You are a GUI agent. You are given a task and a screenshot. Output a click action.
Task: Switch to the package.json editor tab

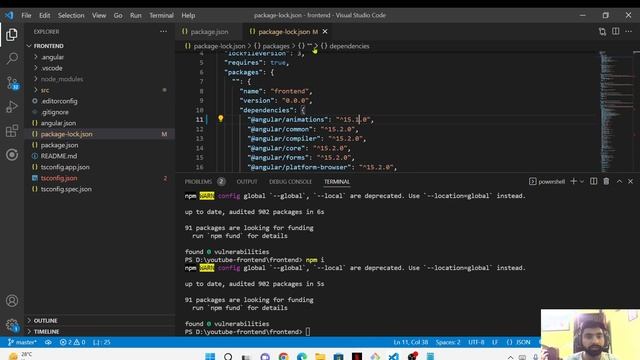click(x=209, y=31)
